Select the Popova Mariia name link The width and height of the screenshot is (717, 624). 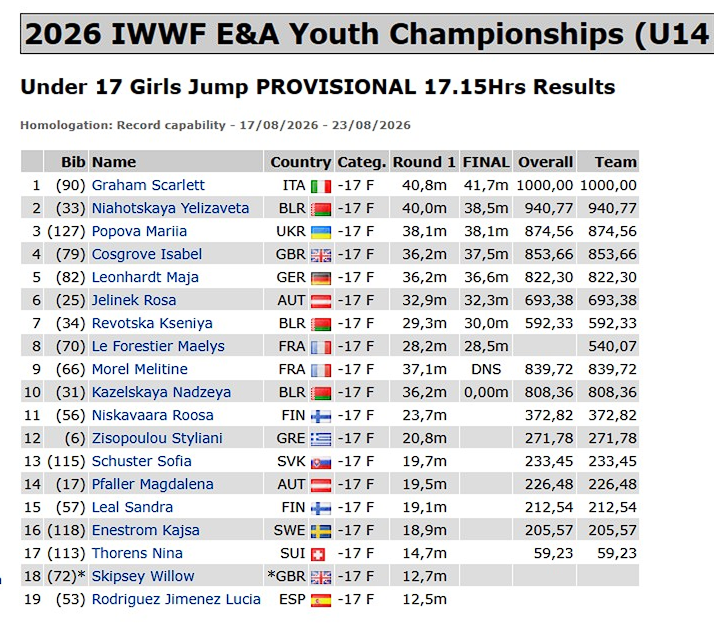click(139, 231)
